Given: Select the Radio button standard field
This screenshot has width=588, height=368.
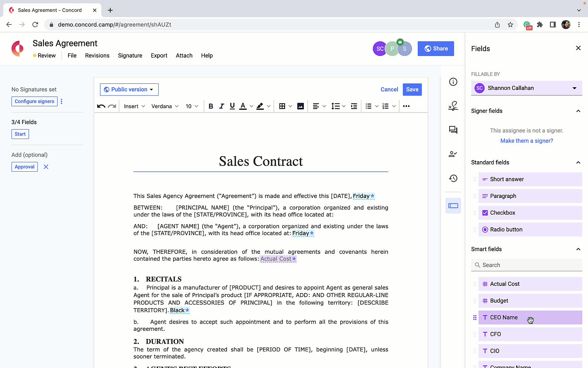Looking at the screenshot, I should click(530, 230).
